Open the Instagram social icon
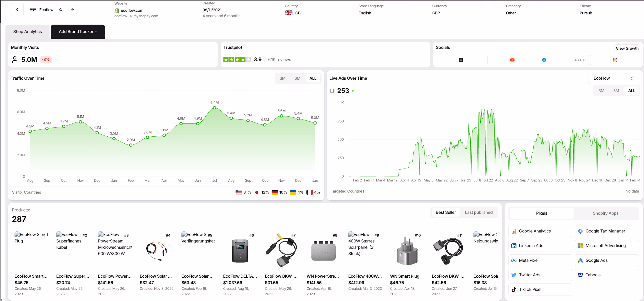The image size is (644, 301). [x=615, y=60]
